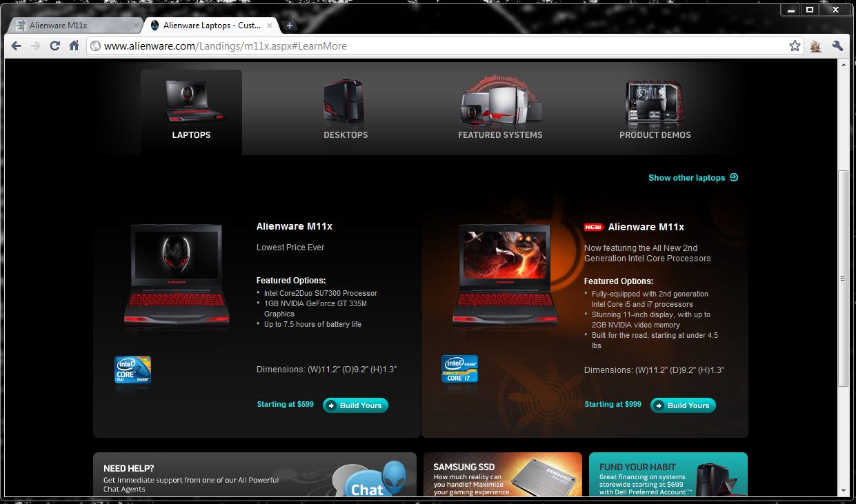Maximize the browser window
The image size is (856, 504).
[810, 10]
